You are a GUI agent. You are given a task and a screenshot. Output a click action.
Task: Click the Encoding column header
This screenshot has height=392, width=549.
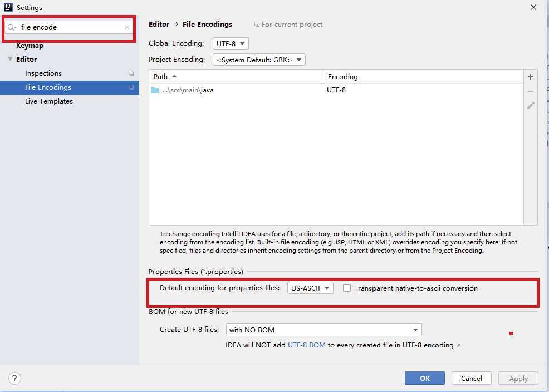(x=423, y=77)
